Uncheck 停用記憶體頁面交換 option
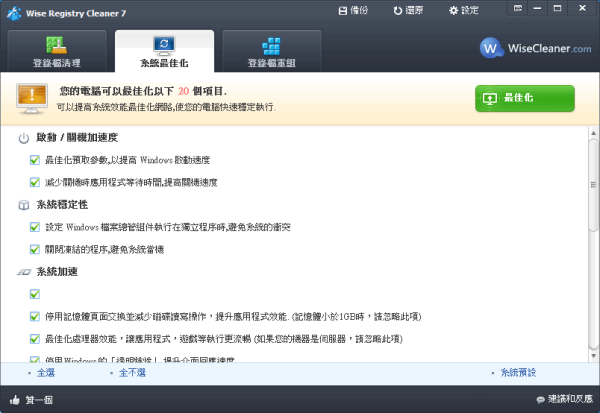Screen dimensions: 600x413 35,317
